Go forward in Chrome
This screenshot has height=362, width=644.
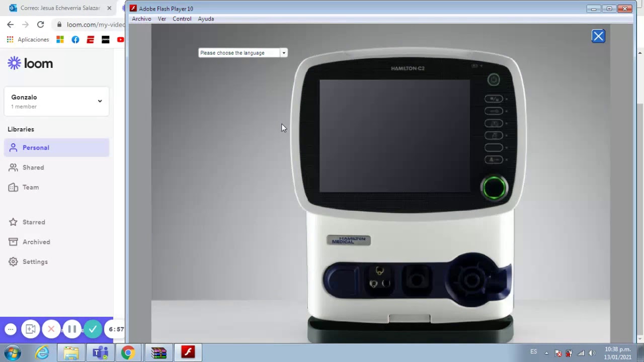[x=25, y=24]
